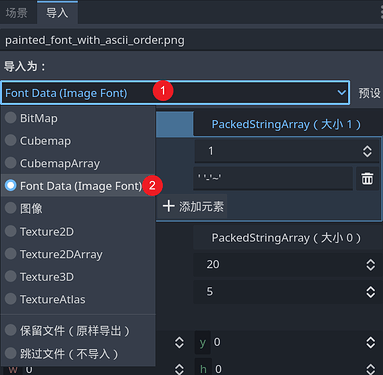Screen dimensions: 383x375
Task: Click stepper arrows on the y field
Action: coord(370,342)
